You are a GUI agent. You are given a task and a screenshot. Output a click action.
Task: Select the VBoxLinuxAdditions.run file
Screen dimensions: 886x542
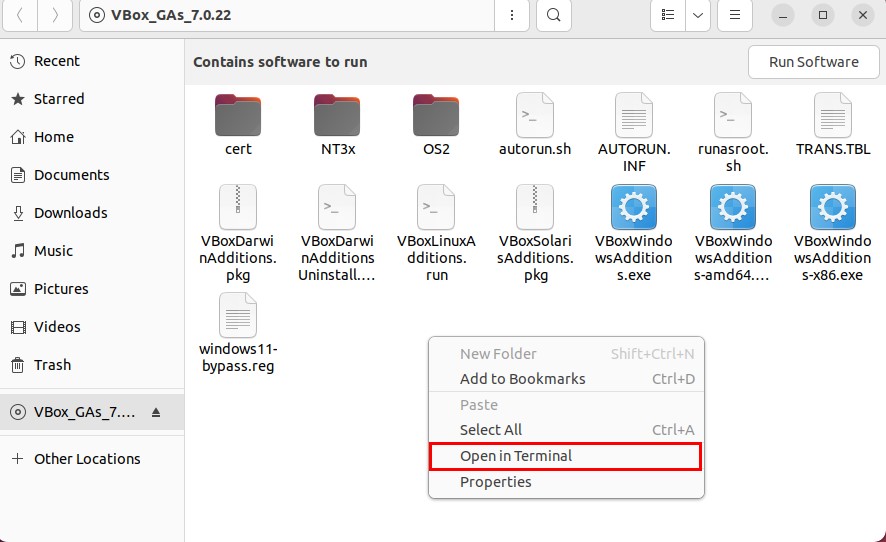click(x=436, y=209)
